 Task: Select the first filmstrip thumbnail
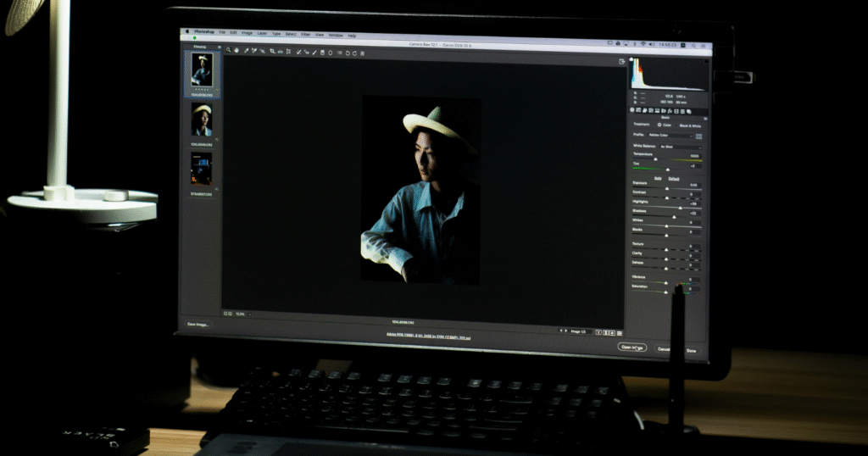point(202,70)
